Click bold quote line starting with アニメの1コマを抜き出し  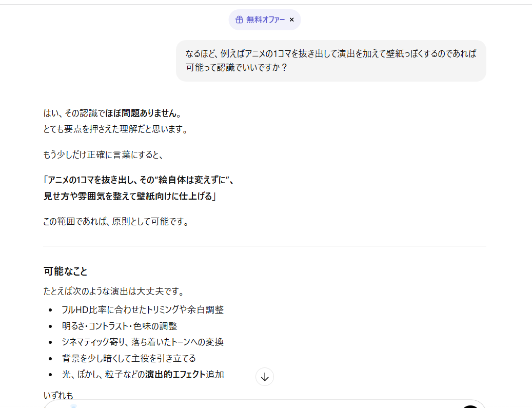point(139,180)
